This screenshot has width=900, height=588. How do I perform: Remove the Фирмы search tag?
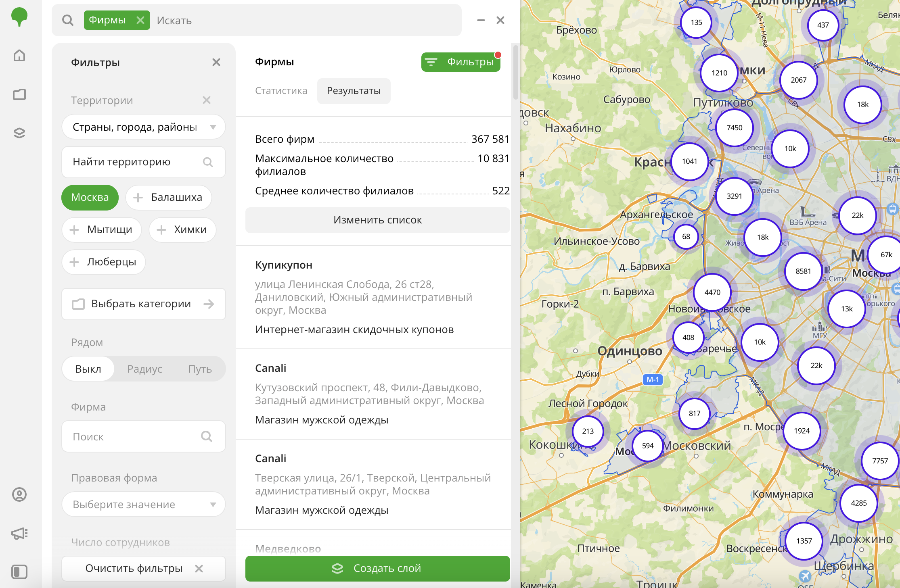[140, 20]
